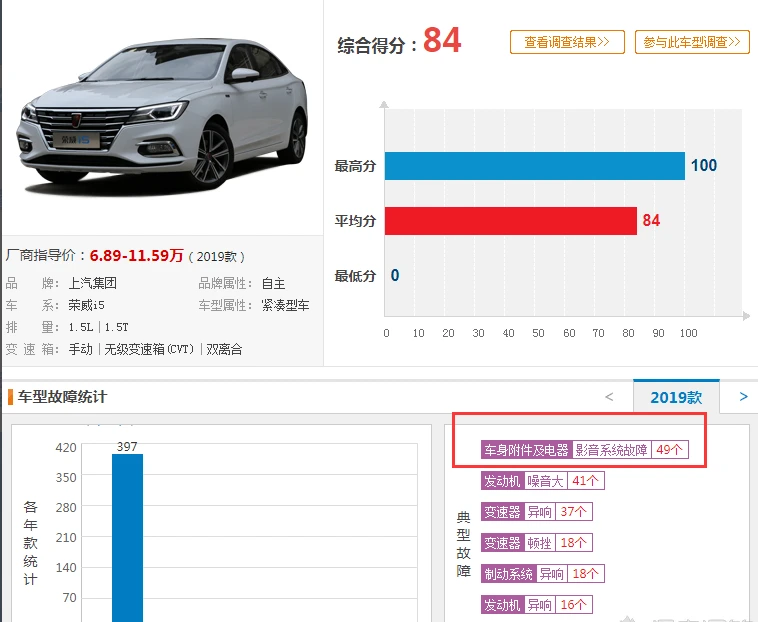This screenshot has height=622, width=758.
Task: Click the displacement value 1.5T
Action: coord(117,327)
